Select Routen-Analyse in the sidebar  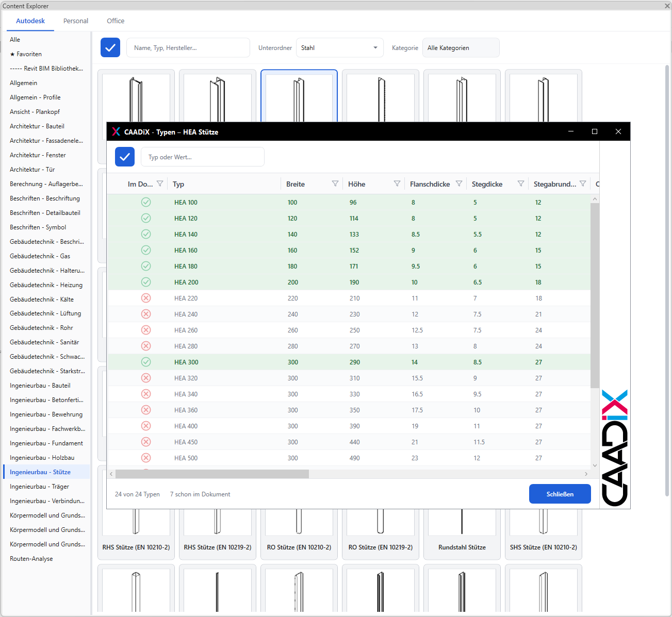(x=46, y=559)
